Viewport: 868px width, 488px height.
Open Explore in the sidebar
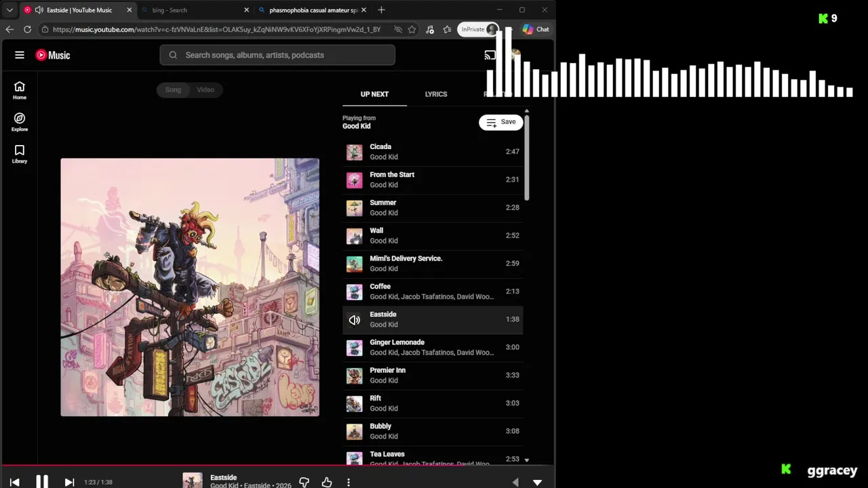pyautogui.click(x=20, y=122)
